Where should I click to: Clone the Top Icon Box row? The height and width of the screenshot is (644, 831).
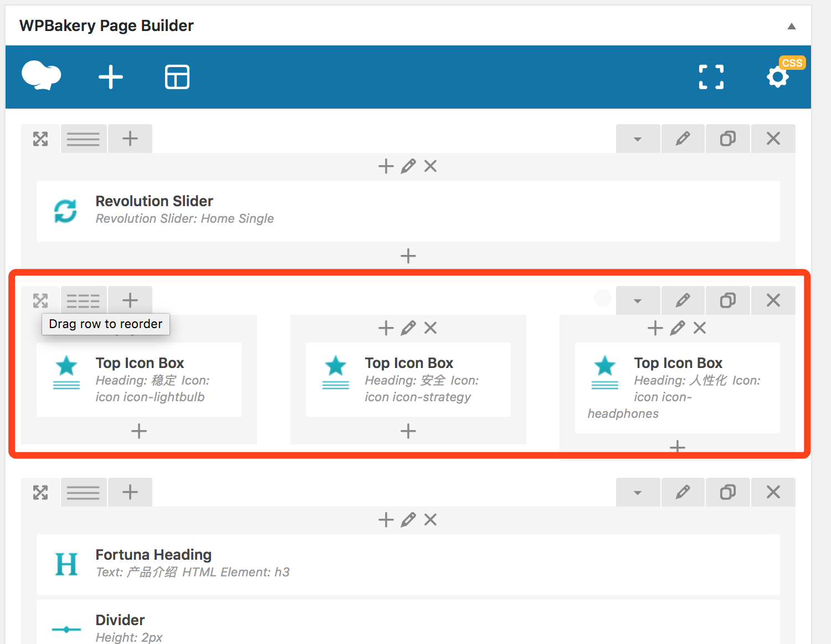728,300
